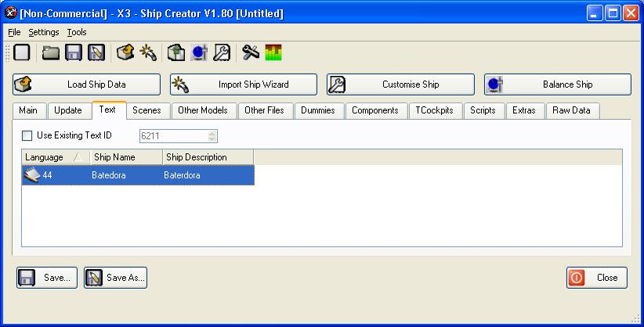
Task: Sort by the Language column header
Action: [56, 157]
